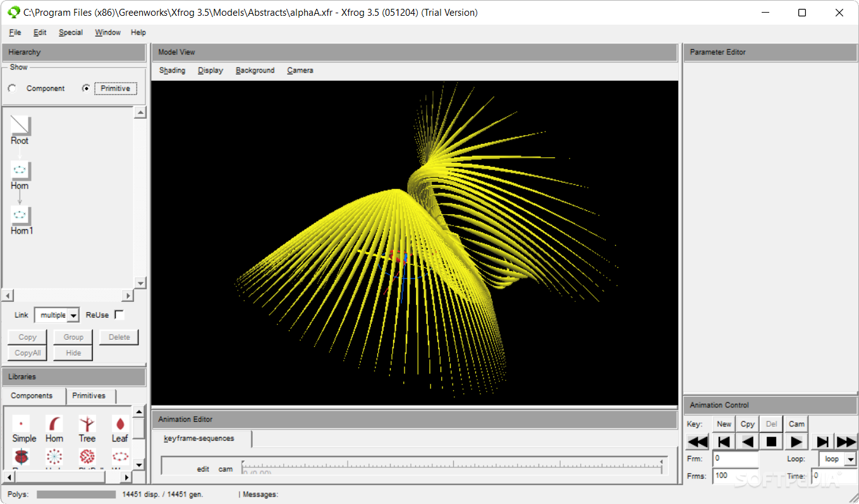Click the CopyAll button
This screenshot has height=504, width=859.
27,353
